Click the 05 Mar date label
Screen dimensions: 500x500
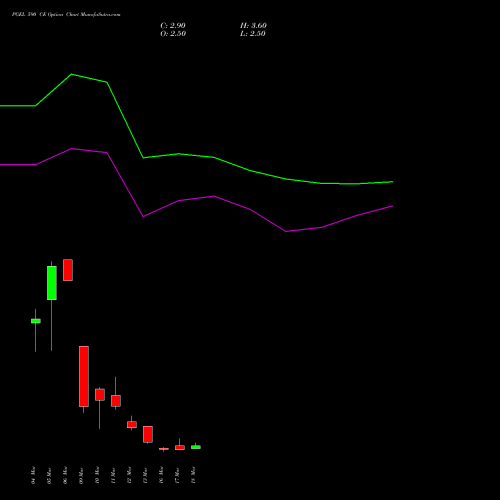(x=49, y=475)
